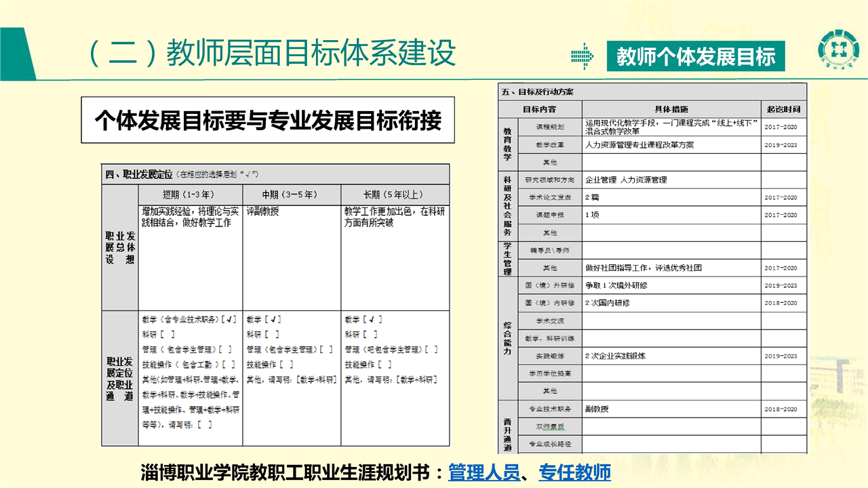Toggle the 教学(含专业技术职务) checkbox in short-term column
Viewport: 868px width, 488px height.
(x=231, y=319)
